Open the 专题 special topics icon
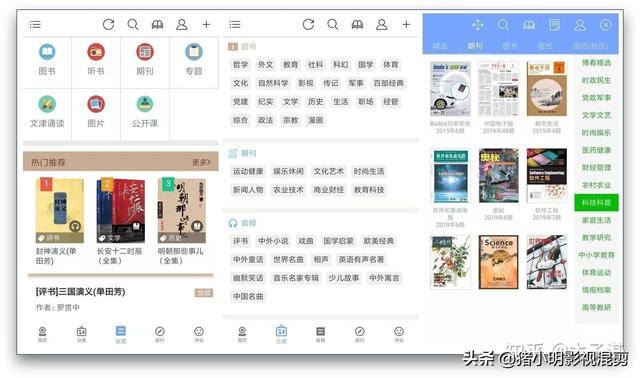This screenshot has width=640, height=378. click(194, 52)
